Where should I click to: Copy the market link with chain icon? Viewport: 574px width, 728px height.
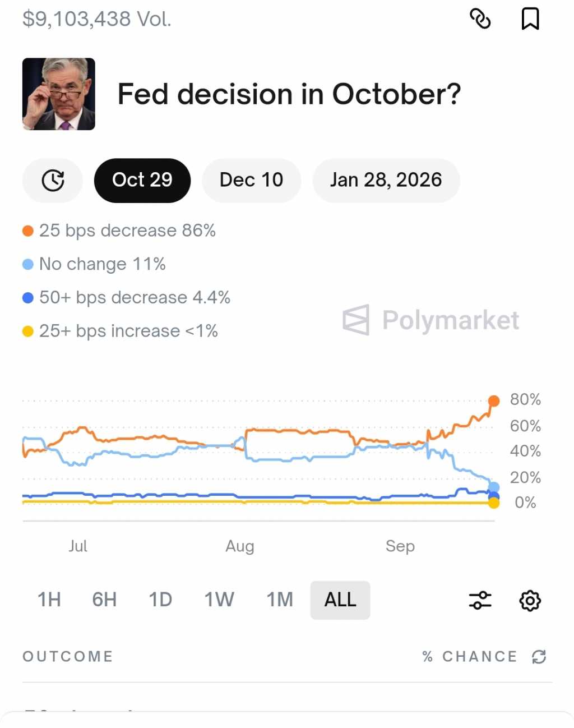click(x=480, y=19)
